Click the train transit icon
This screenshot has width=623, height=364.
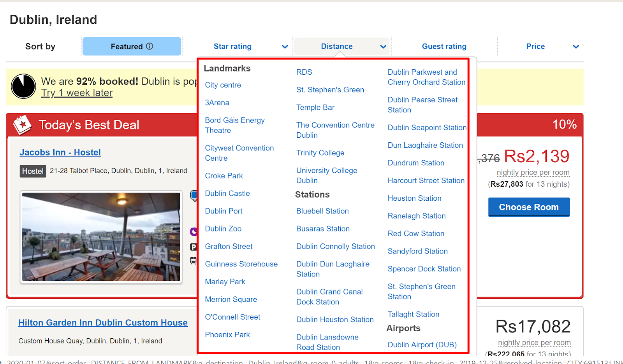click(x=194, y=261)
